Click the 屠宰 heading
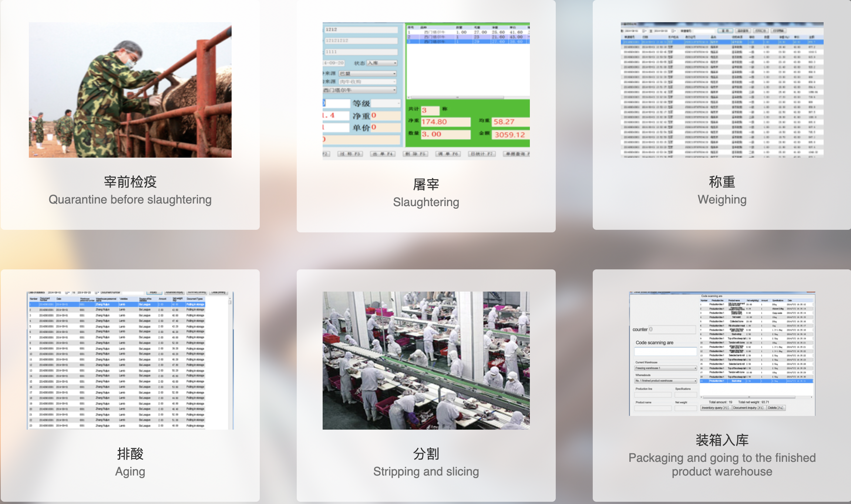The height and width of the screenshot is (504, 851). (x=426, y=185)
